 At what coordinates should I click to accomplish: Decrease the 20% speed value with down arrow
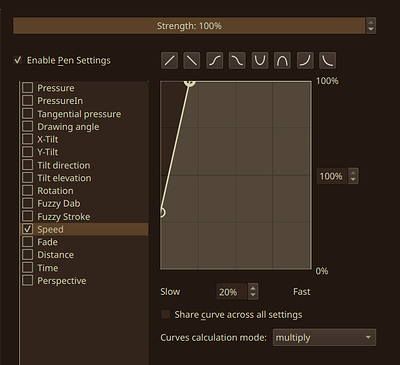tap(253, 295)
